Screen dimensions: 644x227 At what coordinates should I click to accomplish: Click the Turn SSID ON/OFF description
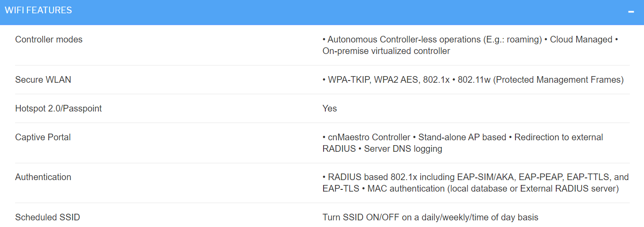point(430,217)
